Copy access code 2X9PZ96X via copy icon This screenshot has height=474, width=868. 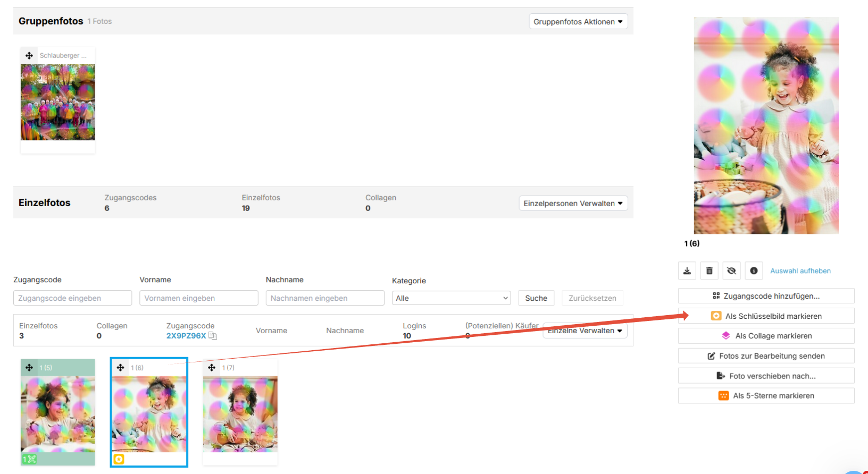point(213,336)
